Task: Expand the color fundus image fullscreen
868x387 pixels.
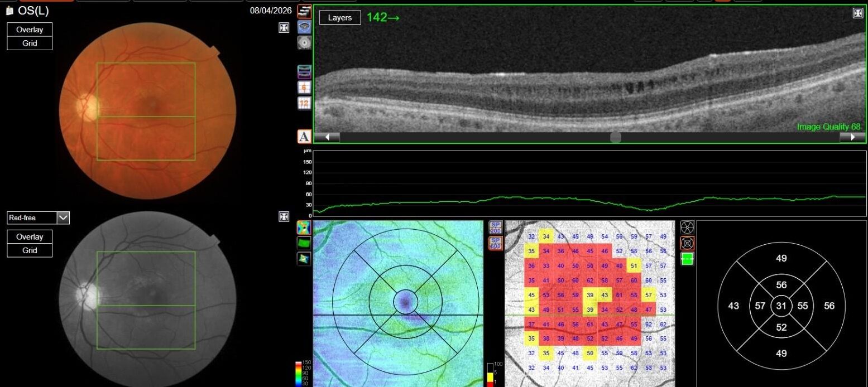Action: (x=284, y=28)
